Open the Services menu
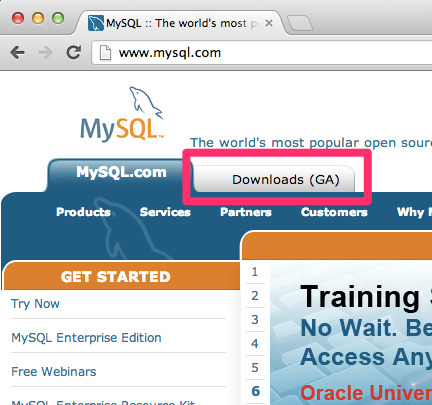This screenshot has width=432, height=405. 165,212
